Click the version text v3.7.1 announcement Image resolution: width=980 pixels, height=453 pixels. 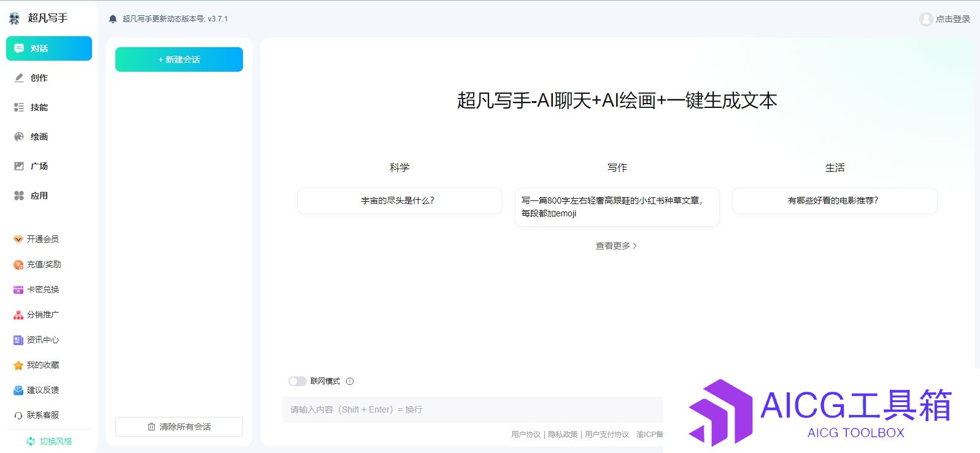175,19
